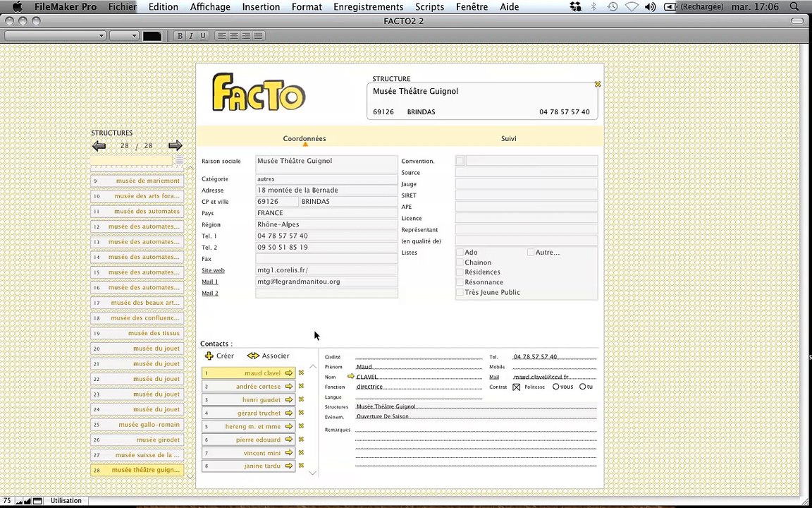Open maud clavel contact via arrow icon
This screenshot has height=508, width=812.
pos(289,373)
